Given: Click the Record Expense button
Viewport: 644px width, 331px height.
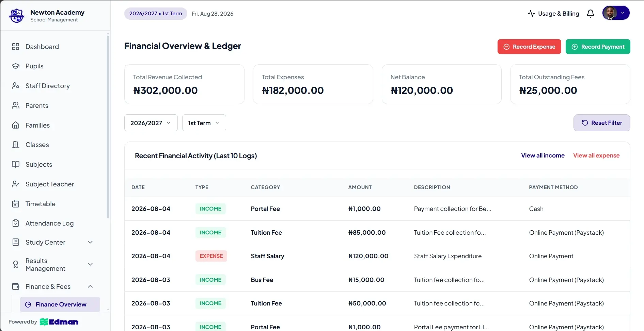Looking at the screenshot, I should click(529, 47).
